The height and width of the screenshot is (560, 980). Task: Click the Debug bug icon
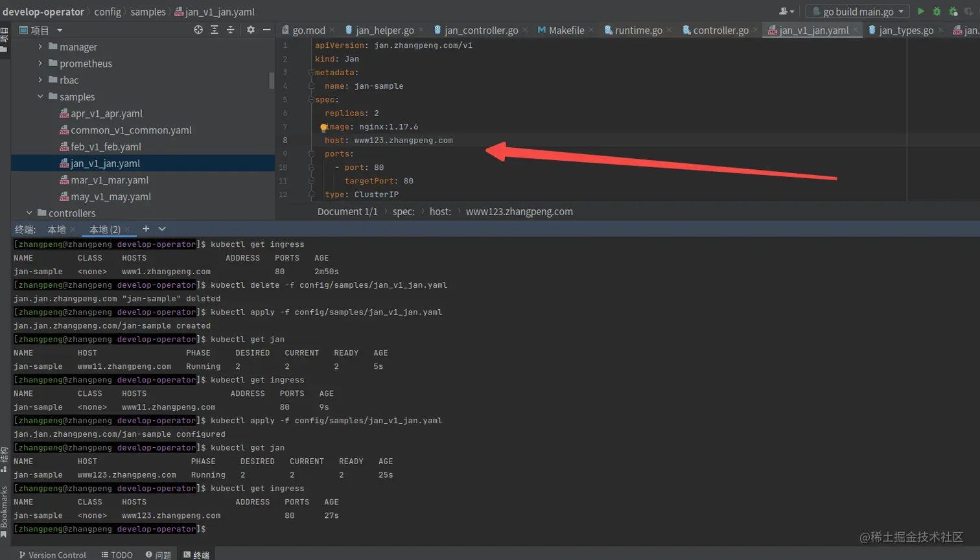[x=937, y=11]
